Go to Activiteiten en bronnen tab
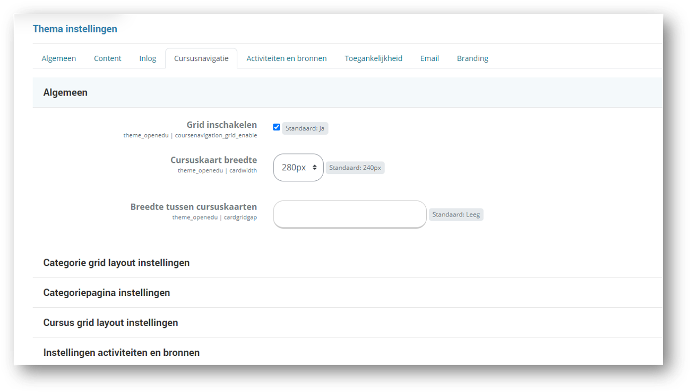The width and height of the screenshot is (690, 392). coord(286,59)
